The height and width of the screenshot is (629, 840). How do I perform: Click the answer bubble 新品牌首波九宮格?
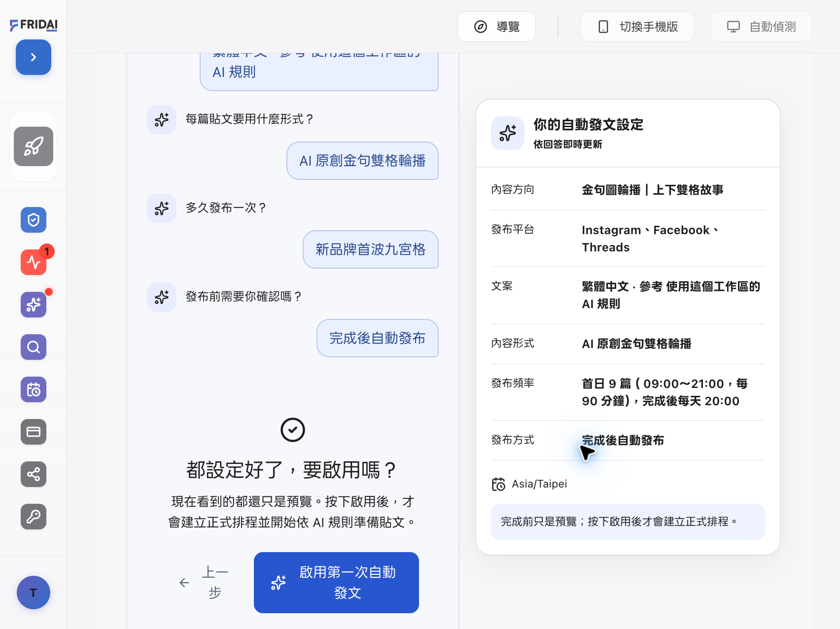point(371,249)
